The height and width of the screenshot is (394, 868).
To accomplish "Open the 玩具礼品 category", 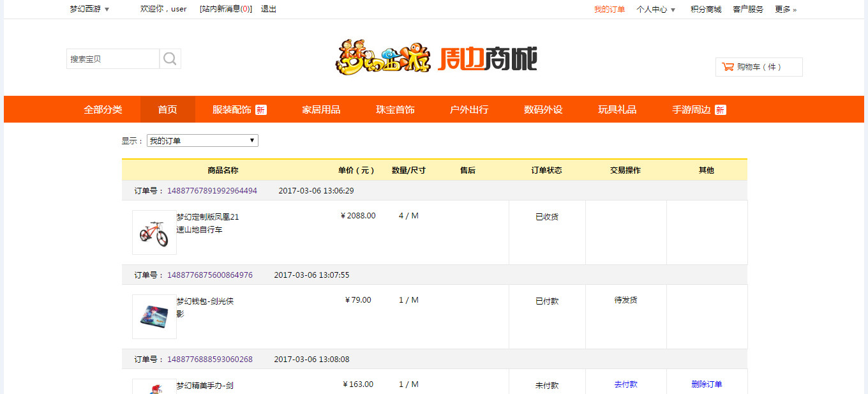I will click(617, 109).
